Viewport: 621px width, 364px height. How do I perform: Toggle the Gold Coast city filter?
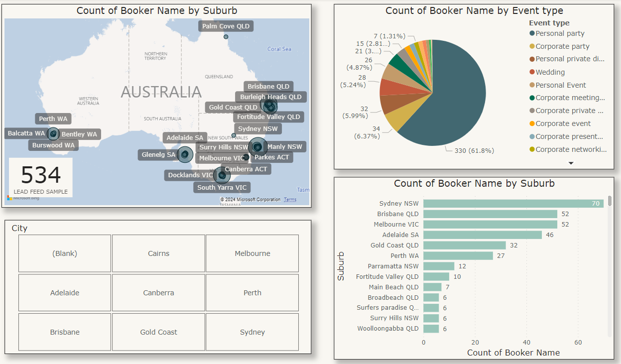[x=158, y=332]
